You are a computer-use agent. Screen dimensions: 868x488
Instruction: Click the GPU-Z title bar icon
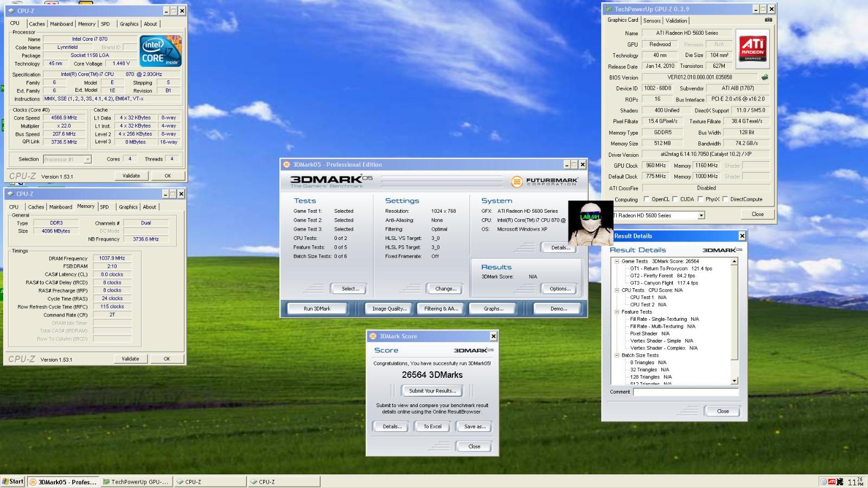pos(609,9)
